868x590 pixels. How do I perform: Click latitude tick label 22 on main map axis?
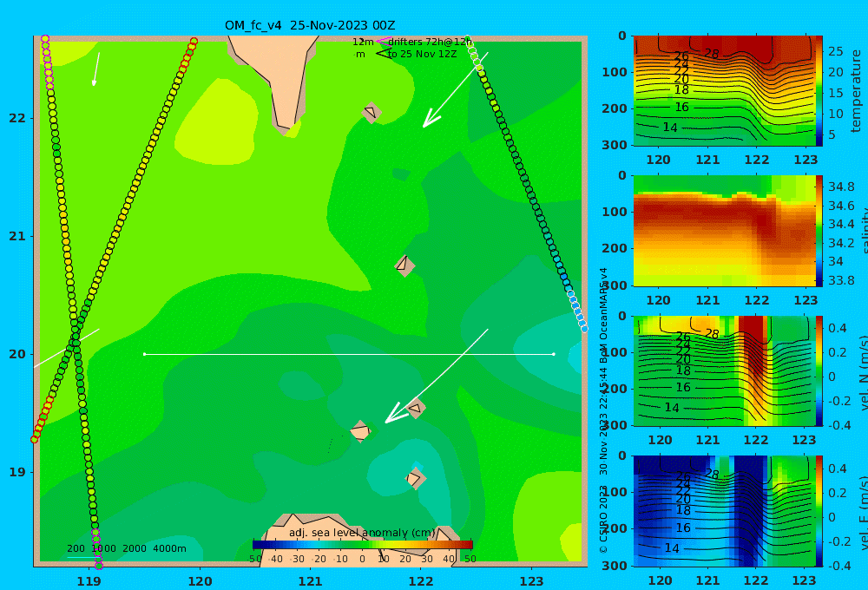17,118
